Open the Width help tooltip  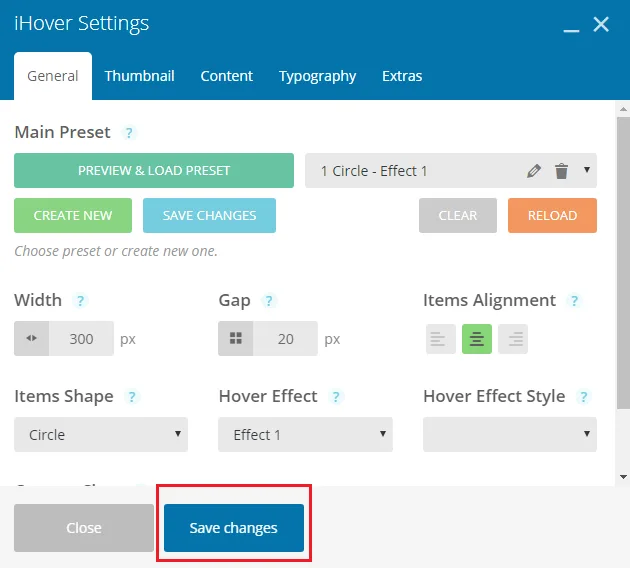tap(80, 300)
